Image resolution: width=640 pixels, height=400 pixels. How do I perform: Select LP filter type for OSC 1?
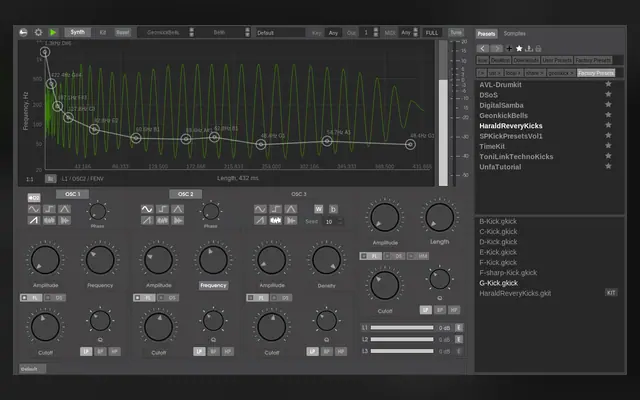(x=86, y=351)
